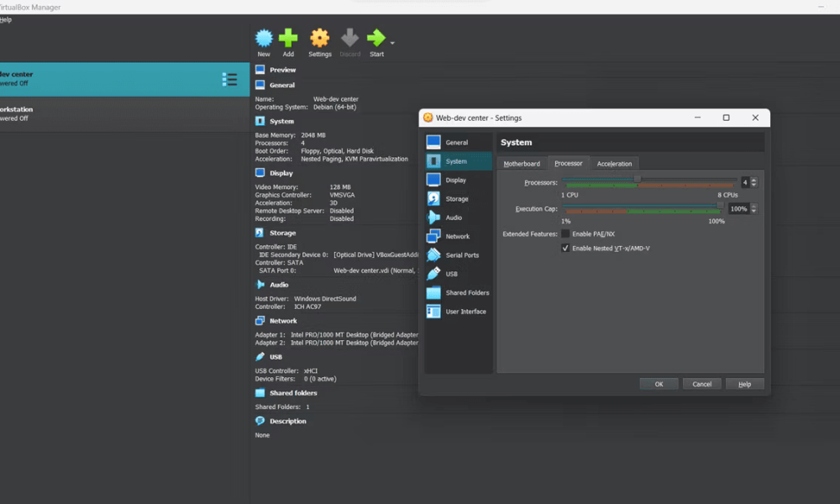Click OK in the Settings dialog
The image size is (840, 504).
(659, 384)
